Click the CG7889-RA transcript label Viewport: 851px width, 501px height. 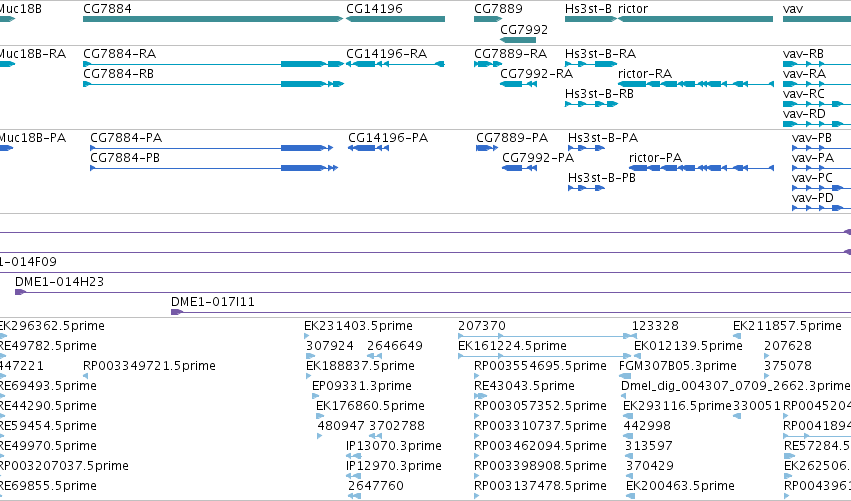(x=510, y=54)
